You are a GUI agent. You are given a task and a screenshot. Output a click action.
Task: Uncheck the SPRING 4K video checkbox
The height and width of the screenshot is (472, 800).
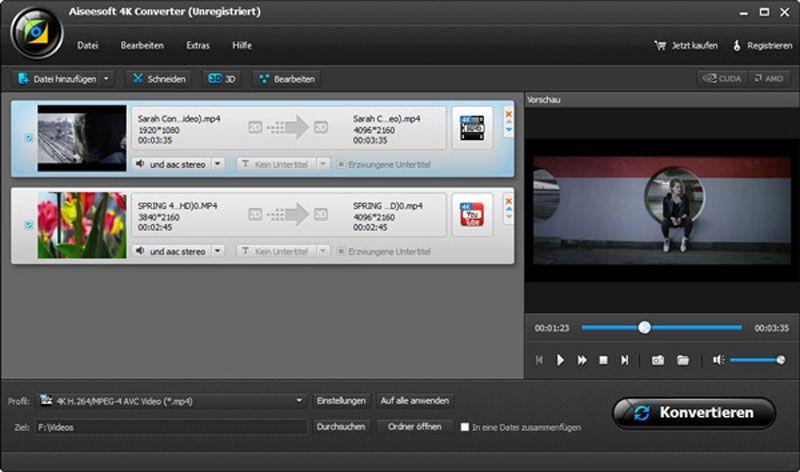29,225
